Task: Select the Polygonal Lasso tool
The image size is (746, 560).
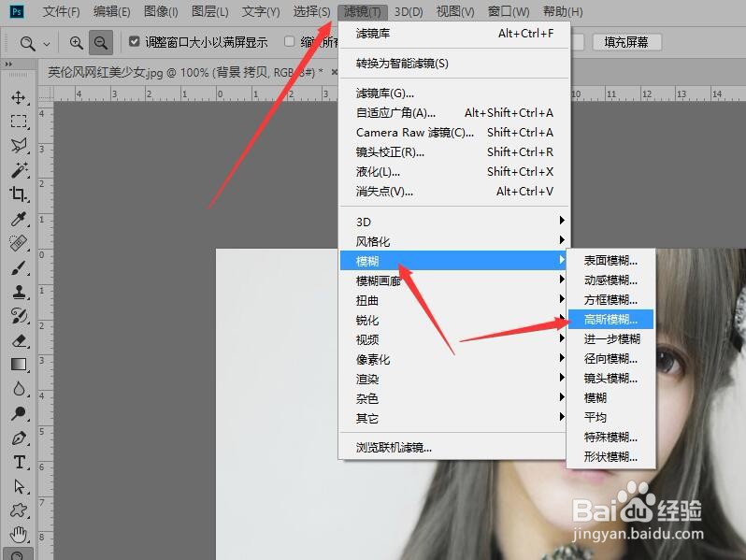Action: coord(19,145)
